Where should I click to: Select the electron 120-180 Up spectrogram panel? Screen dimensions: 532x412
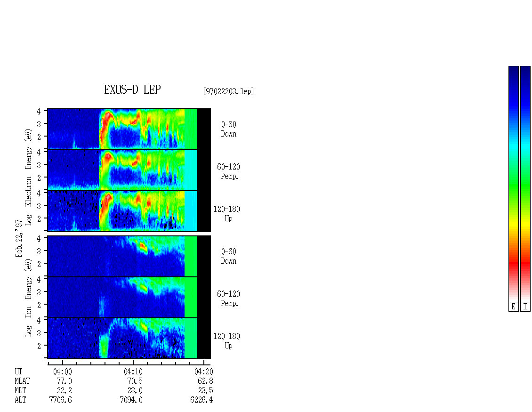129,211
